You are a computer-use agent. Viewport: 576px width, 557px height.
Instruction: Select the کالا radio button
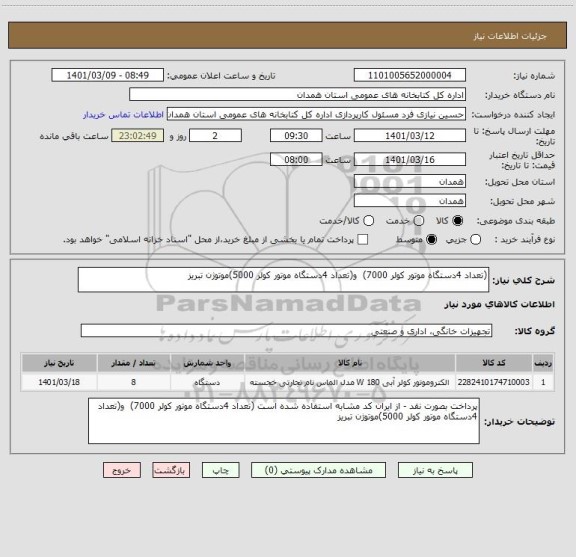click(458, 220)
